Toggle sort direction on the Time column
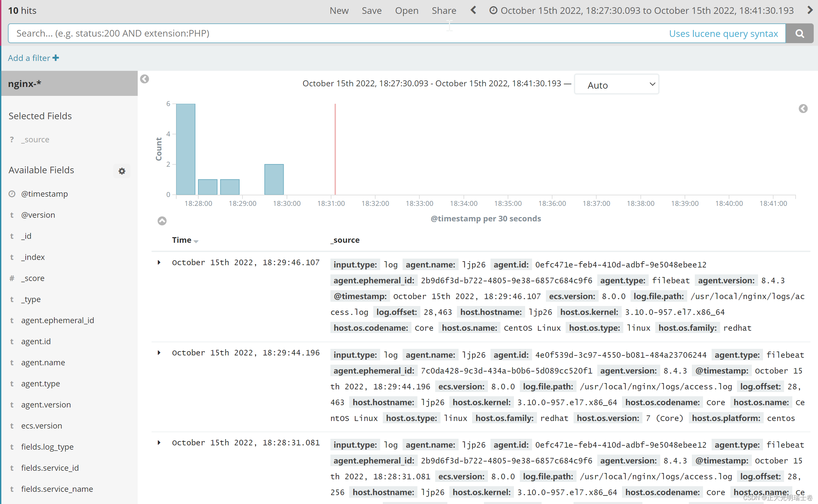The image size is (818, 504). pyautogui.click(x=196, y=241)
